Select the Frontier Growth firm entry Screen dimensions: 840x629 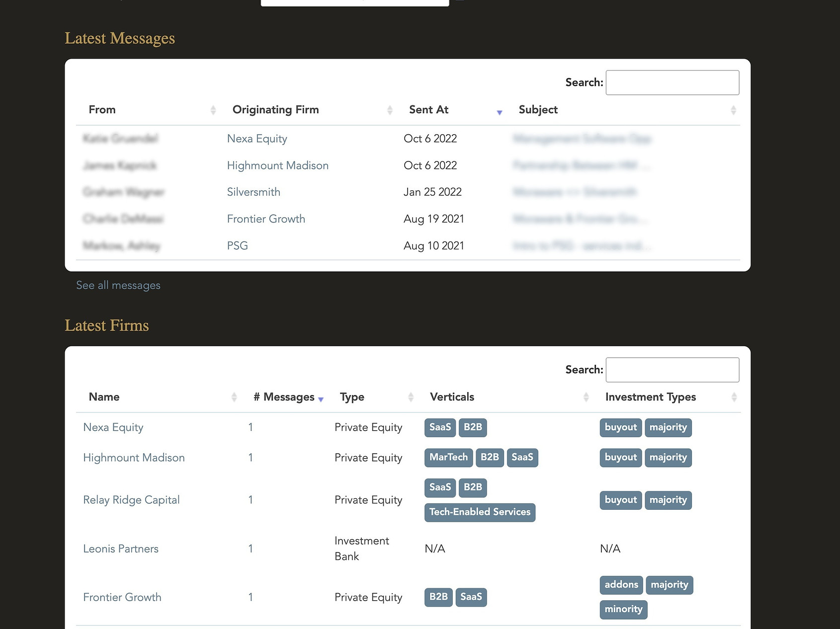pyautogui.click(x=122, y=597)
